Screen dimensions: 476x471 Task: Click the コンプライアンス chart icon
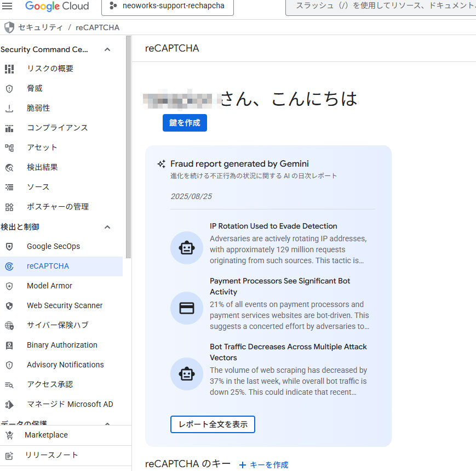tap(9, 128)
